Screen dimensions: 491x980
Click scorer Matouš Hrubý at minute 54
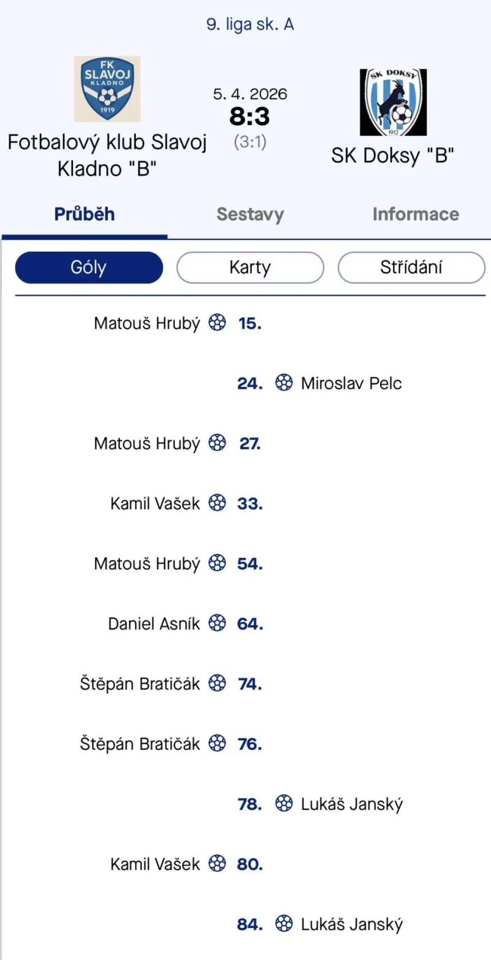pyautogui.click(x=147, y=563)
